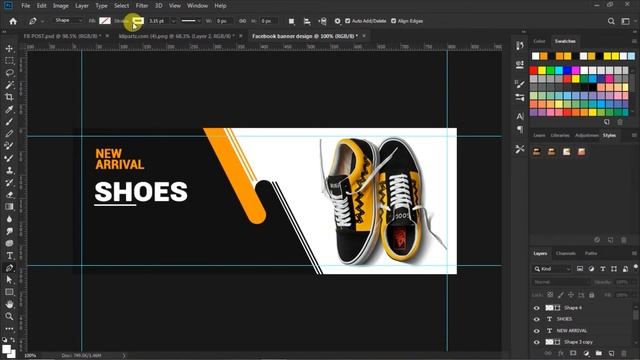Click the Home icon in options bar

[13, 21]
